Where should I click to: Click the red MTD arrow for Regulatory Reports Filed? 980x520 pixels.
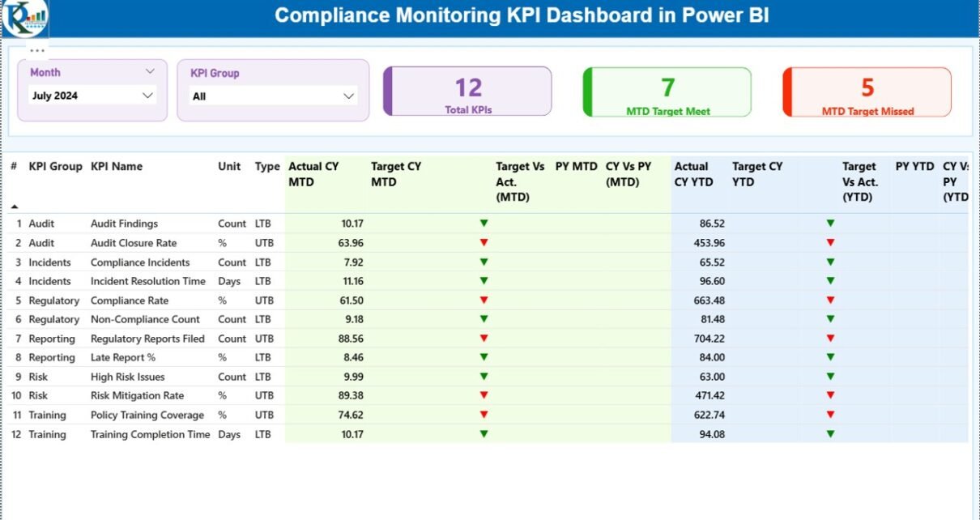click(484, 338)
